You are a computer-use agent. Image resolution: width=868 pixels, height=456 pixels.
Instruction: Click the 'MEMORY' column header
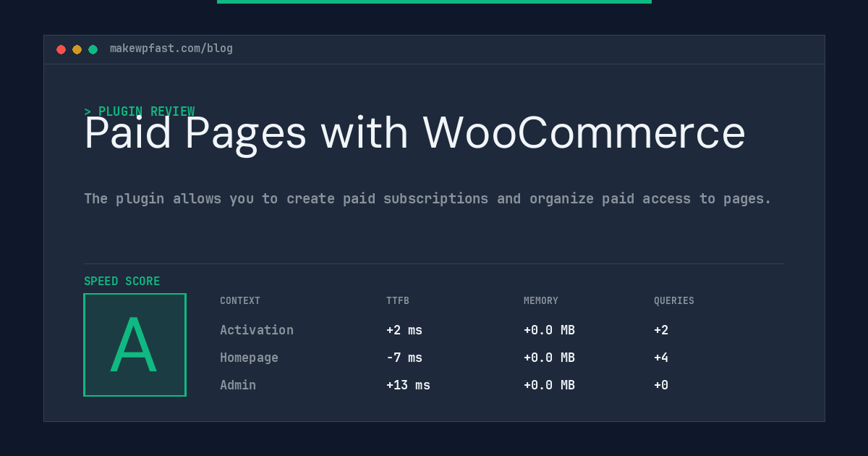coord(541,300)
